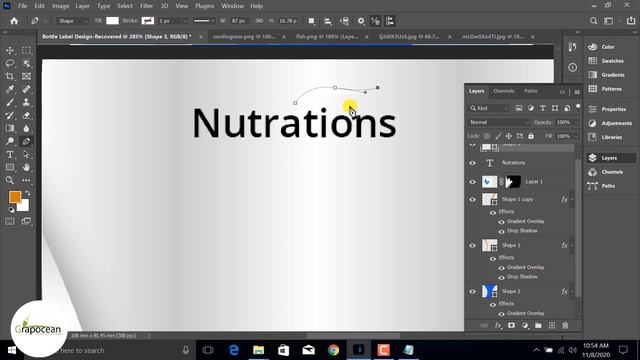Select the Rectangle shape tool
This screenshot has width=640, height=360.
(x=10, y=167)
